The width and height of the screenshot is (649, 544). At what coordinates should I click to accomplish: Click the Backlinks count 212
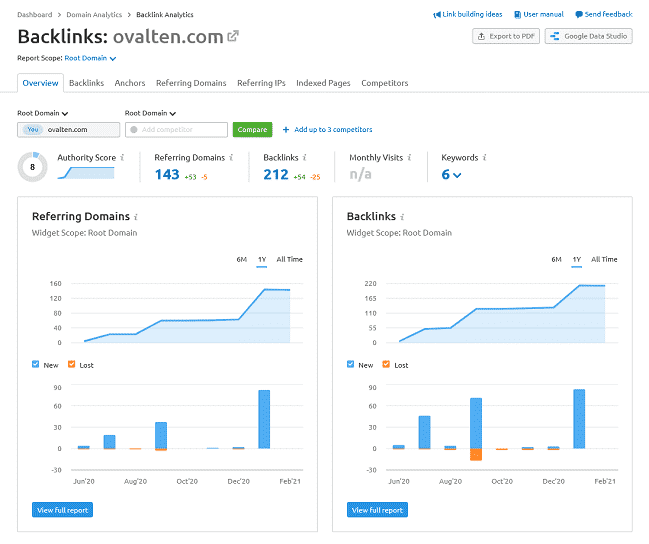(276, 175)
